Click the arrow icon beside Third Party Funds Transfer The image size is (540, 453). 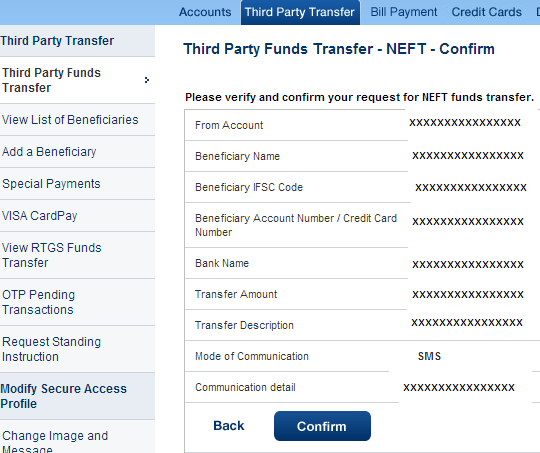147,80
